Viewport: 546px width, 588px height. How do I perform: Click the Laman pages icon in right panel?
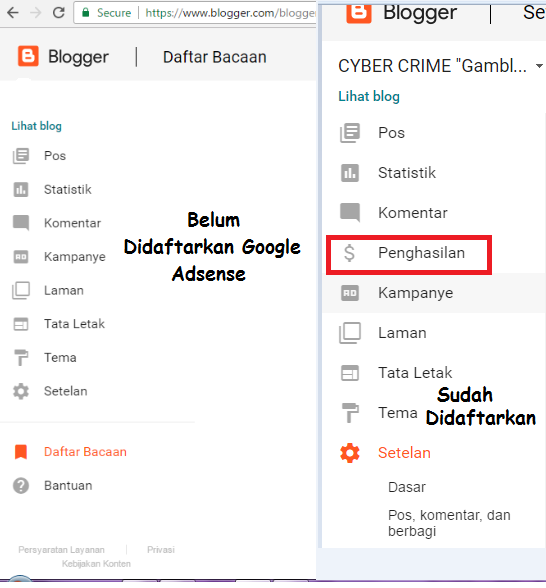350,333
